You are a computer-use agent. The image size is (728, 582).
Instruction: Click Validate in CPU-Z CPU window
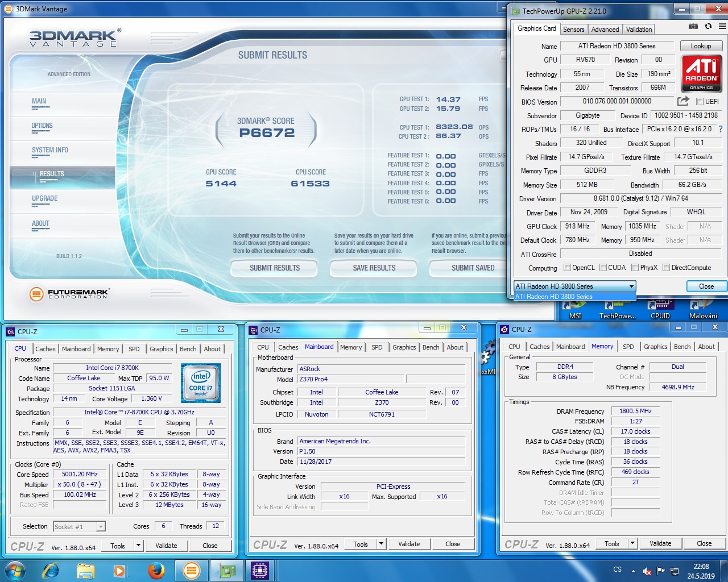click(x=166, y=546)
